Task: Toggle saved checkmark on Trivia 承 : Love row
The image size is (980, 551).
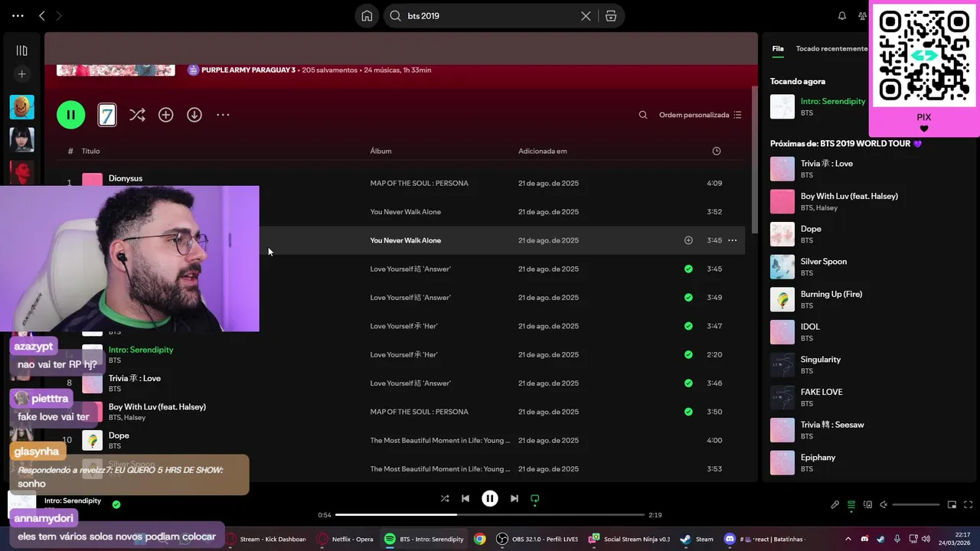Action: point(688,383)
